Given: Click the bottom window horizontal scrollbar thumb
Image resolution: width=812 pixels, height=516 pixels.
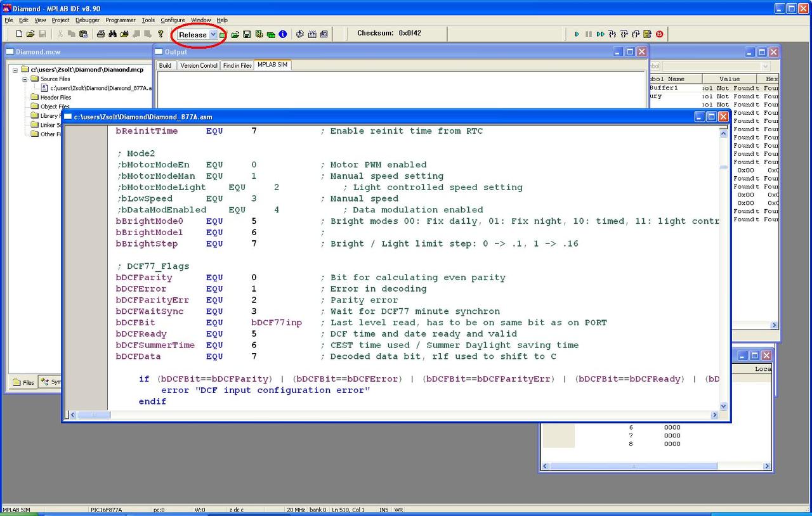Looking at the screenshot, I should (632, 467).
